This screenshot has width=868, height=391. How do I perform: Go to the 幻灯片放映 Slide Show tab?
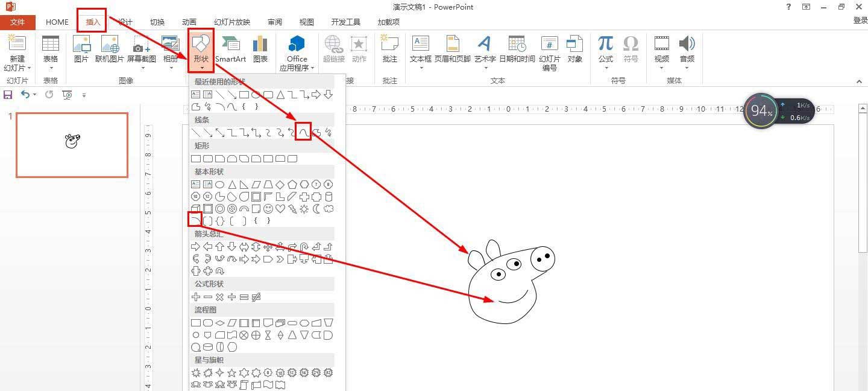click(x=232, y=22)
